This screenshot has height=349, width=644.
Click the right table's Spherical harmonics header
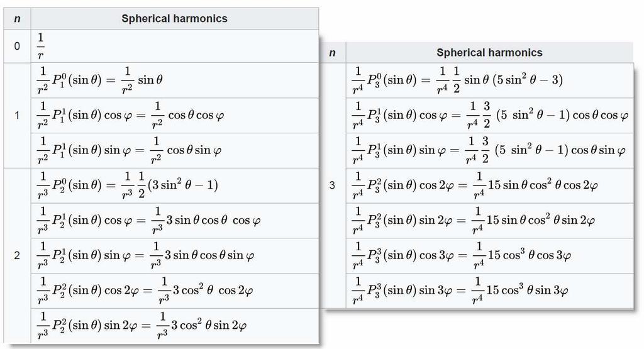tap(489, 53)
